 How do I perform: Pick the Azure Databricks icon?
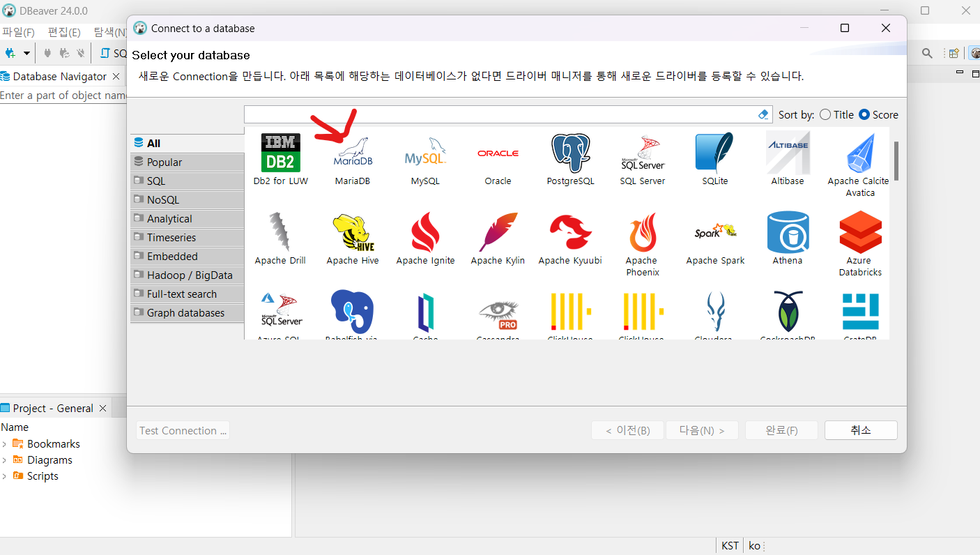[x=860, y=244]
